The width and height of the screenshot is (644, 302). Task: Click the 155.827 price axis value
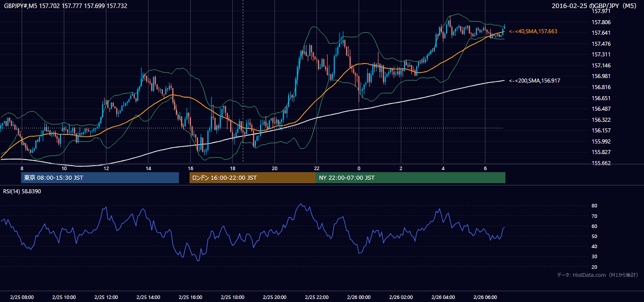pyautogui.click(x=601, y=152)
